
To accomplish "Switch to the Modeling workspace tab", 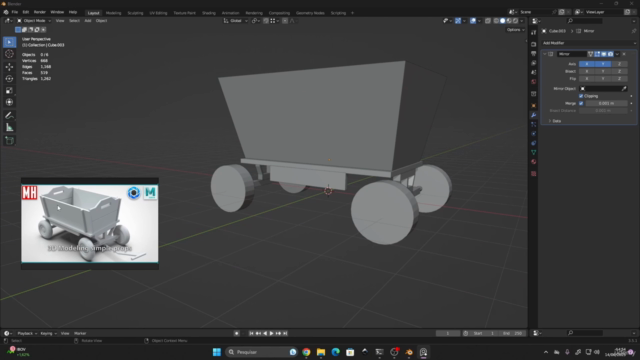I will pyautogui.click(x=113, y=13).
